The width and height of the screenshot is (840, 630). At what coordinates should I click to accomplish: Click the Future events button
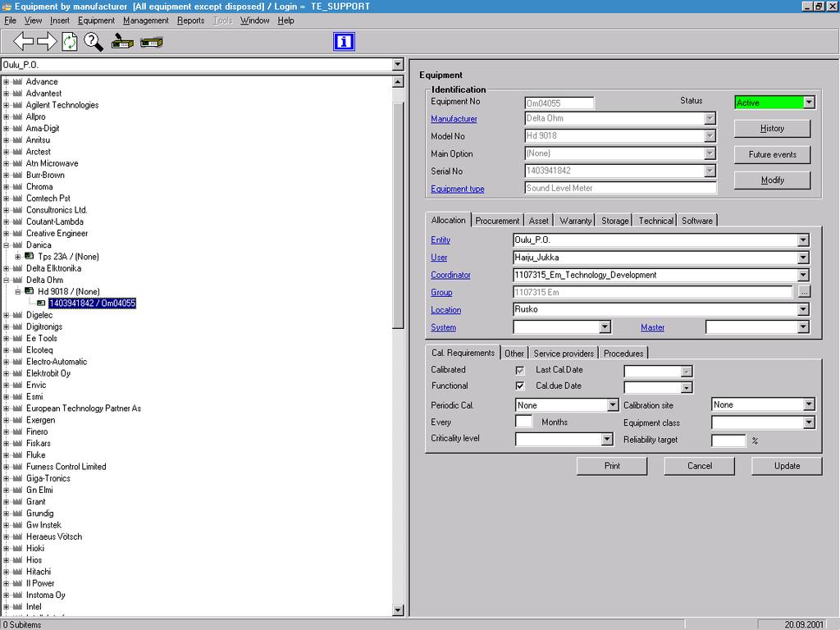click(x=772, y=154)
